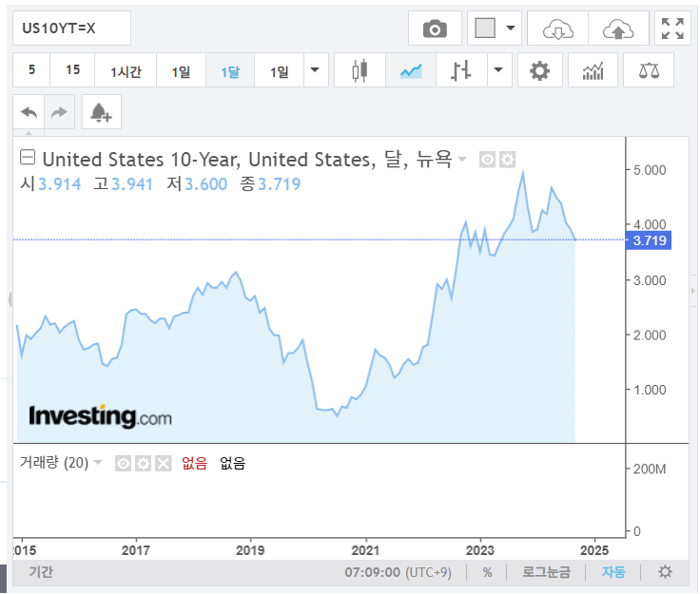Select the first 1일 interval button

(x=181, y=71)
